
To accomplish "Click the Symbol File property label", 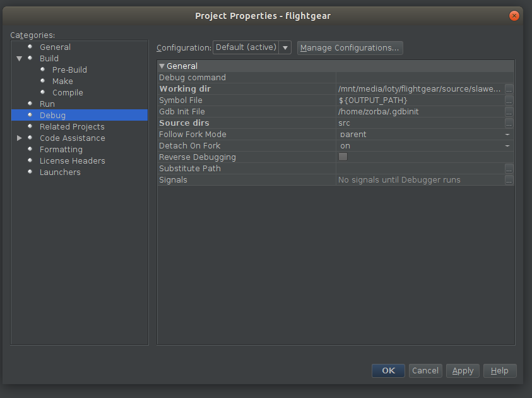I will click(x=180, y=100).
